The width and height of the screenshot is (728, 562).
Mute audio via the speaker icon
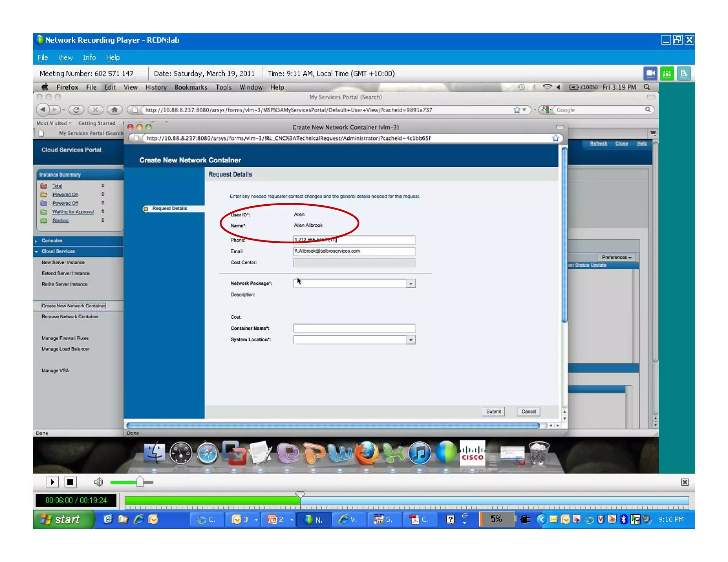click(x=98, y=482)
